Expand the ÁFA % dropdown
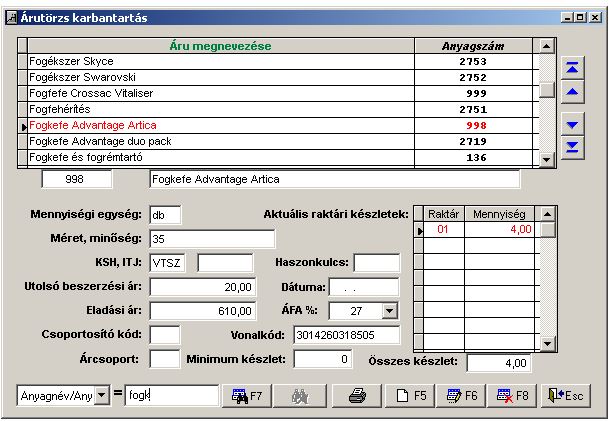The height and width of the screenshot is (421, 611). (x=390, y=311)
